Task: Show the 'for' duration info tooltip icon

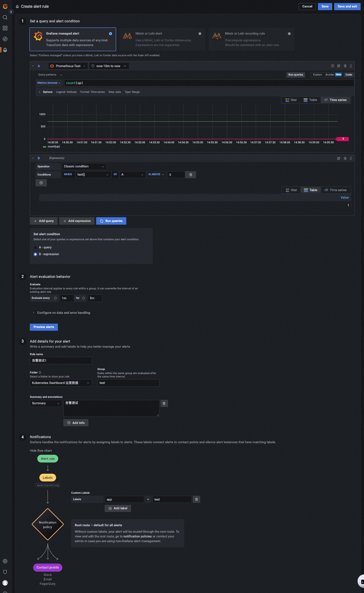Action: [x=84, y=298]
